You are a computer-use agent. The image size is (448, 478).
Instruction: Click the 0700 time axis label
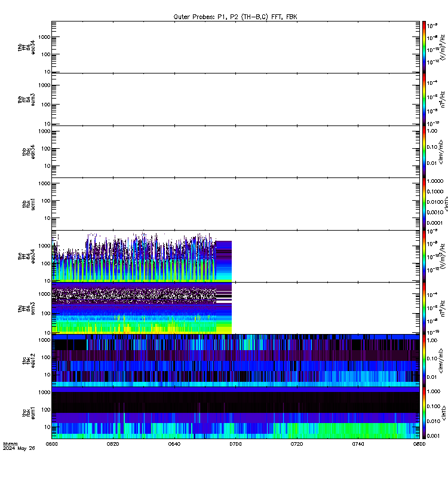[235, 444]
